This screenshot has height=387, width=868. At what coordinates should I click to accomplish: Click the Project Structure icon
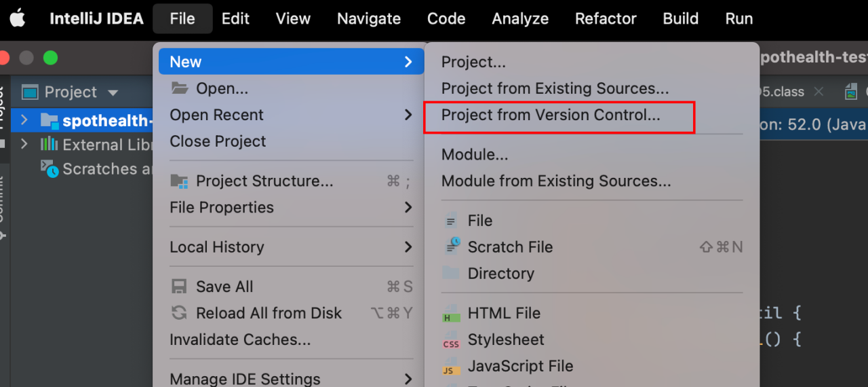179,181
